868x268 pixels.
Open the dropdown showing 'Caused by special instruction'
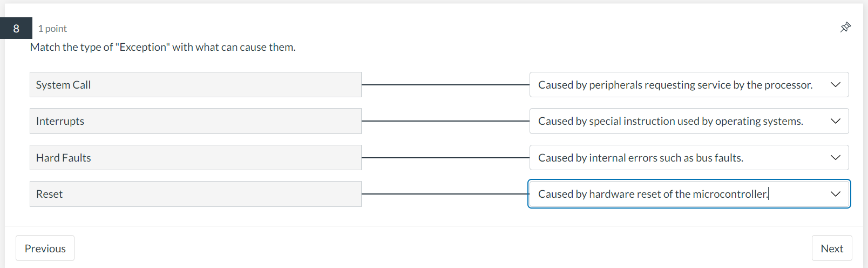coord(689,121)
